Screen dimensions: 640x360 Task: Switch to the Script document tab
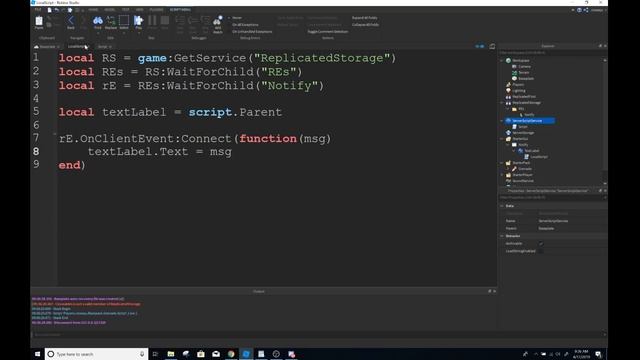[104, 47]
